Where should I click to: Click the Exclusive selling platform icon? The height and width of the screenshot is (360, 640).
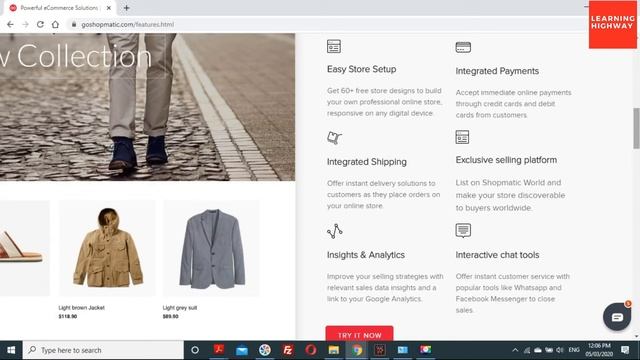coord(462,137)
